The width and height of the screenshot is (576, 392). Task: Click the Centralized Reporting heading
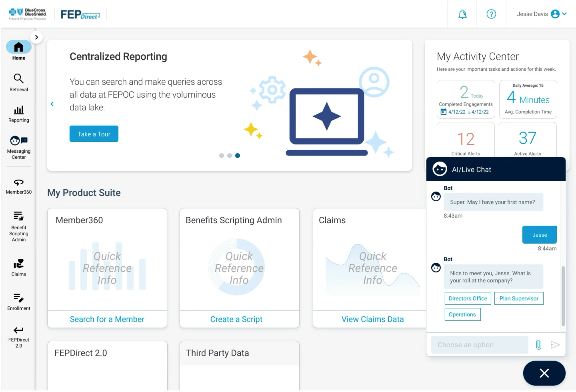point(118,56)
